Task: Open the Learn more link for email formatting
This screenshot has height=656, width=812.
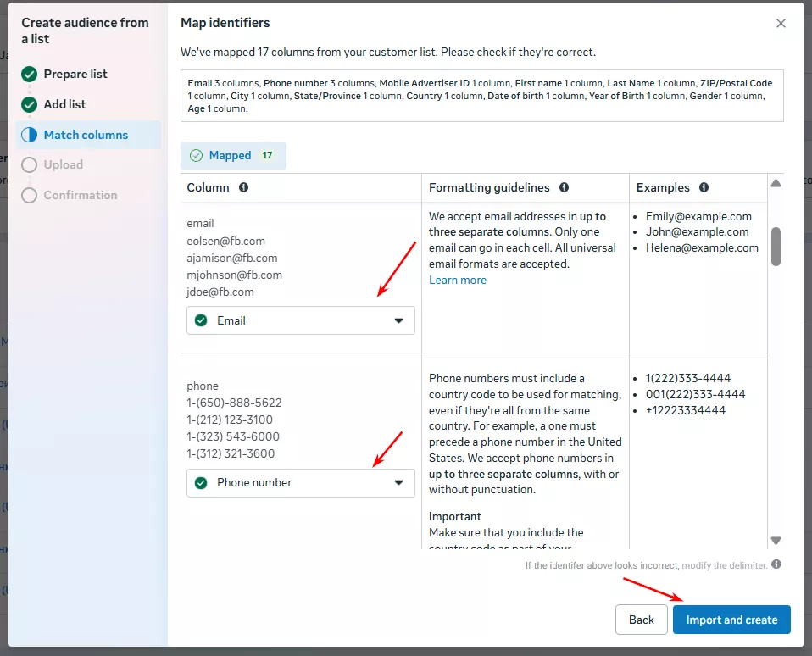Action: click(458, 280)
